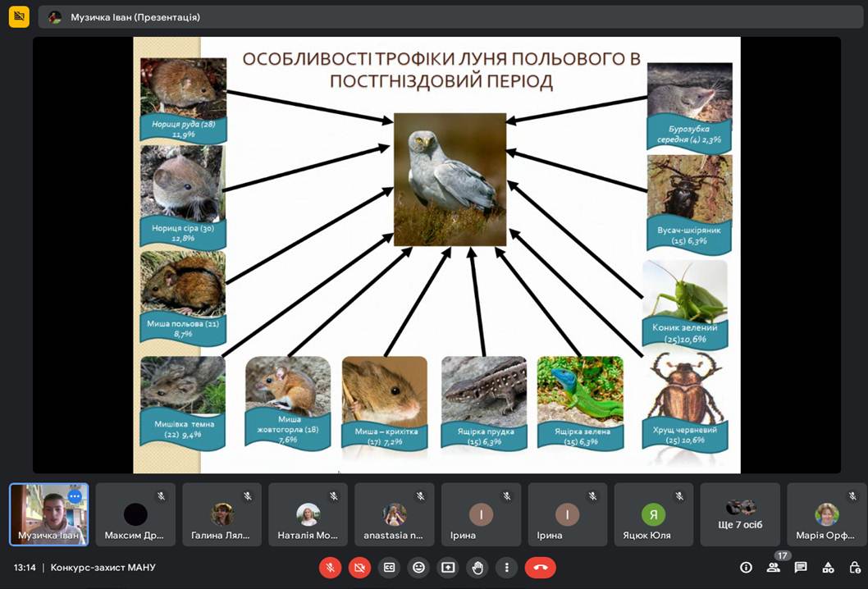Open the in-call chat
Image resolution: width=868 pixels, height=589 pixels.
pos(801,567)
